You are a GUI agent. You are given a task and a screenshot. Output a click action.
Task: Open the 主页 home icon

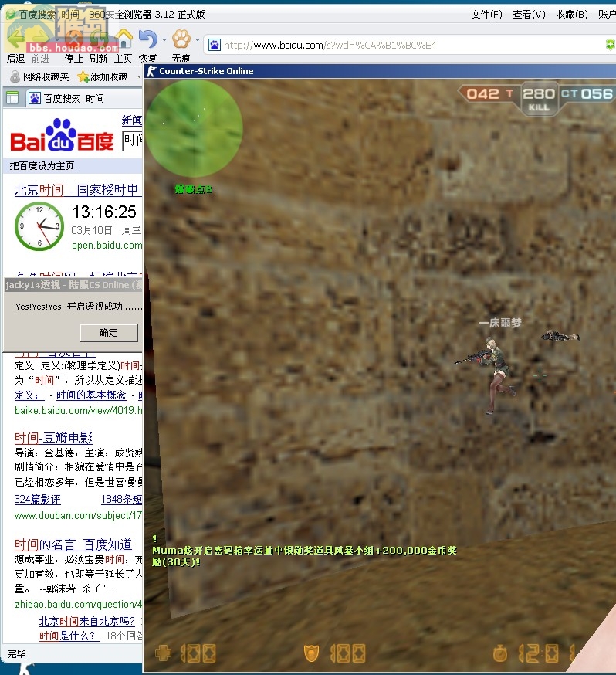point(124,39)
